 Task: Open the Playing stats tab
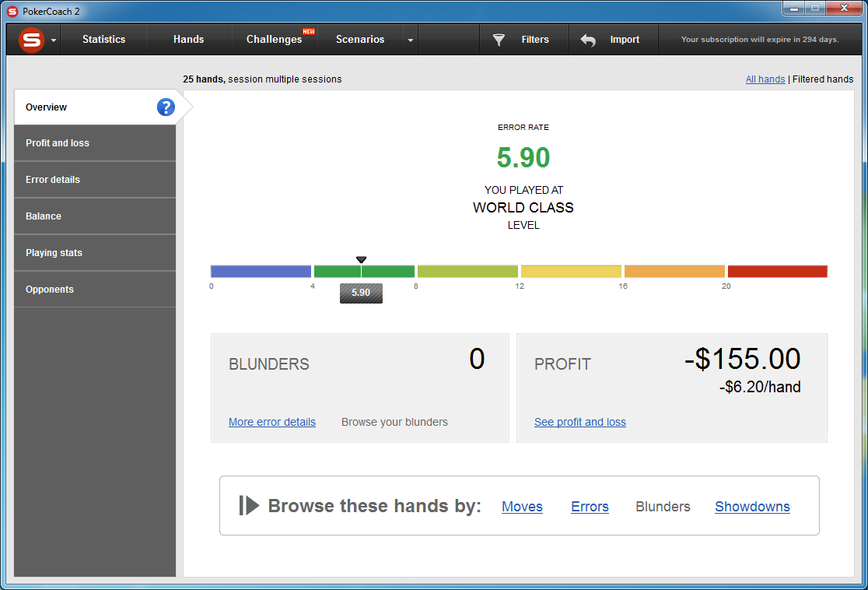pyautogui.click(x=95, y=253)
